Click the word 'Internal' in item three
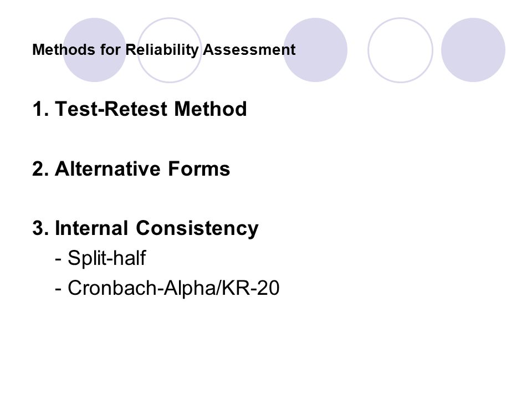This screenshot has width=532, height=399. 91,228
